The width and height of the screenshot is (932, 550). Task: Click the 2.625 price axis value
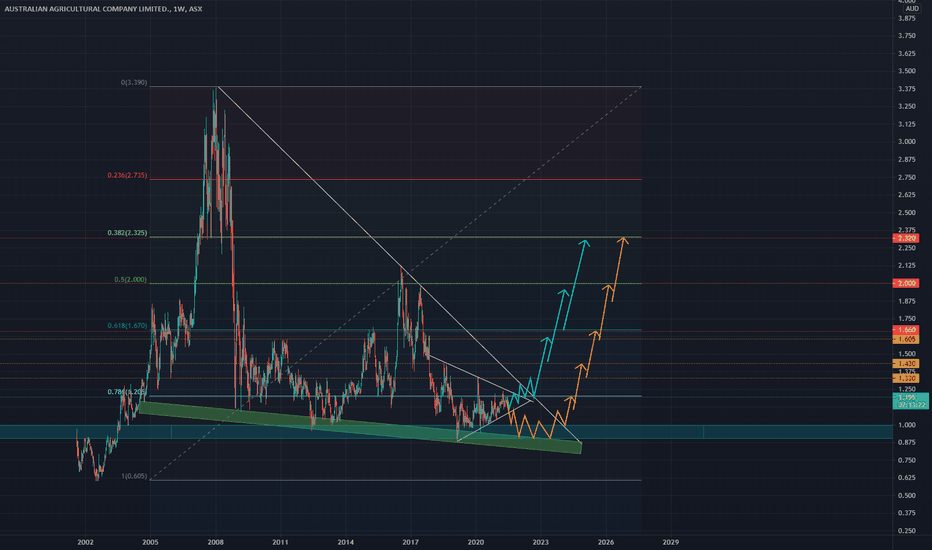click(x=906, y=195)
